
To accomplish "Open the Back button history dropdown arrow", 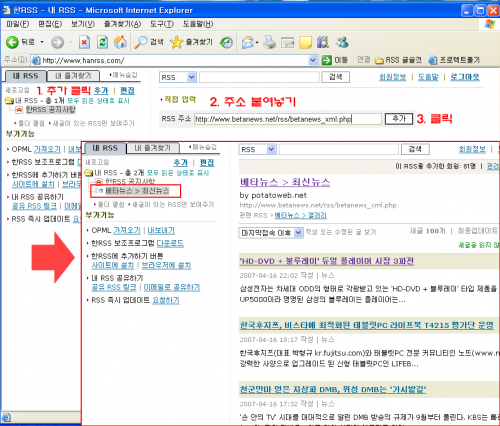I will (42, 42).
